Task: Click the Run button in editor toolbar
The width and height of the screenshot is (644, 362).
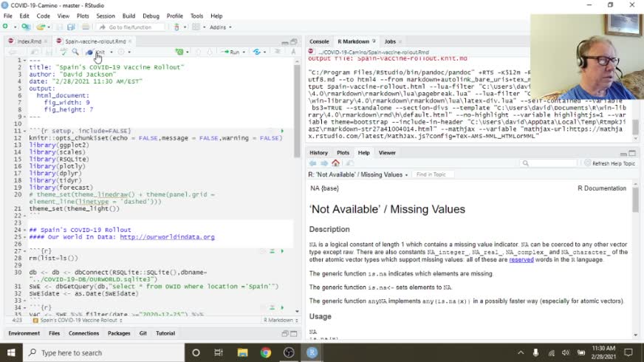Action: pos(230,52)
